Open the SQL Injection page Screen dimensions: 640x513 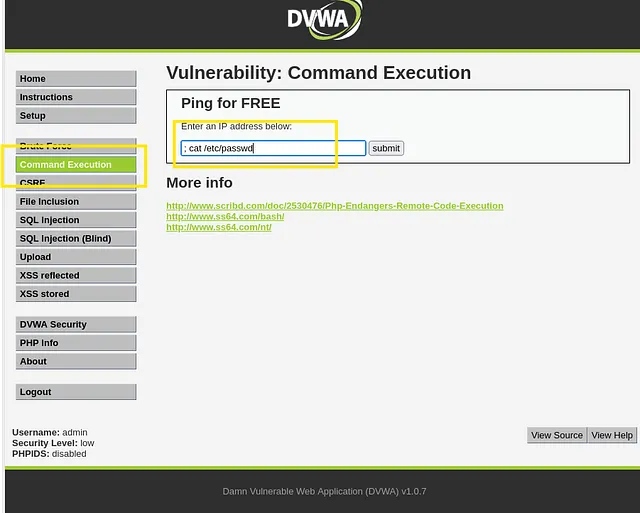click(76, 220)
